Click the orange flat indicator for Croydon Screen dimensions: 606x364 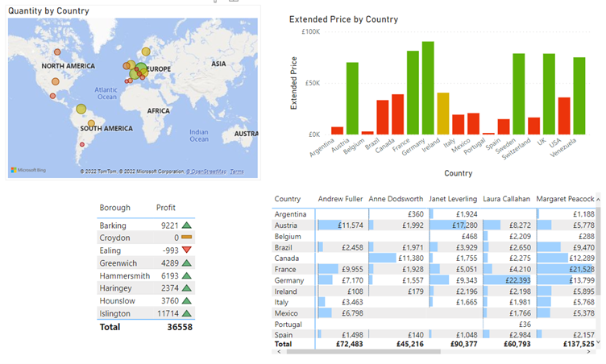point(187,238)
